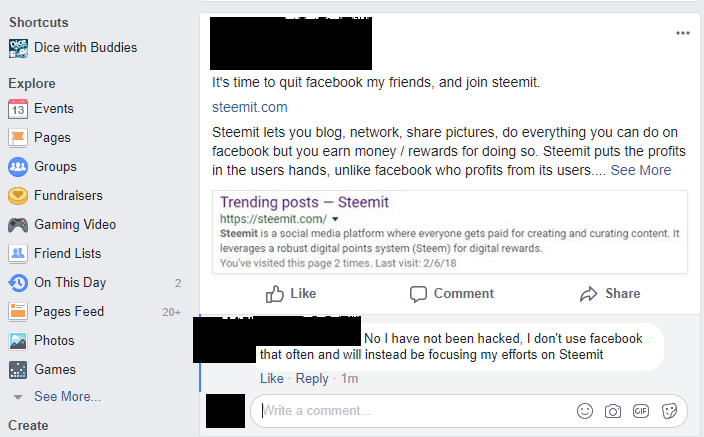
Task: Insert an emoji in the comment box
Action: click(x=585, y=411)
